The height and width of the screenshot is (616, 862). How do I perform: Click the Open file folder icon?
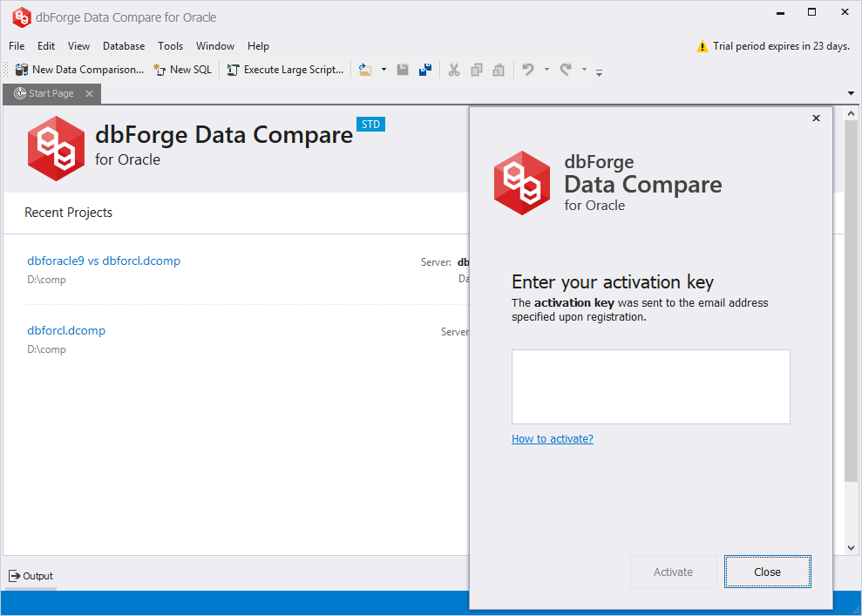pos(365,70)
